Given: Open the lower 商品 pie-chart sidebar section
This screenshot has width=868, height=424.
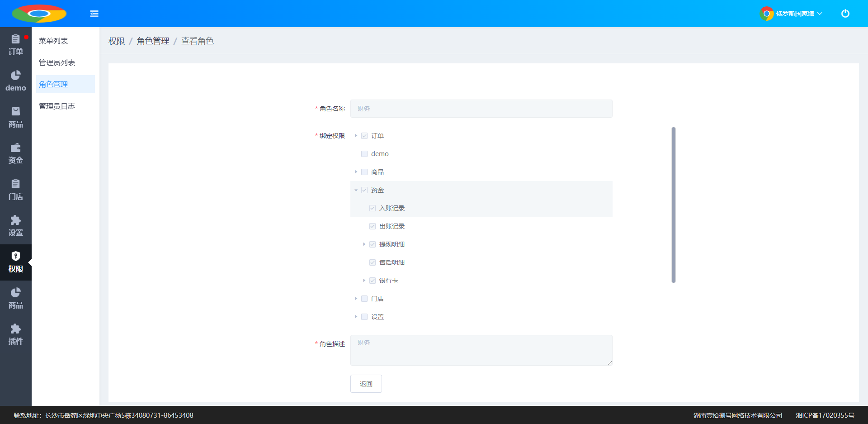Looking at the screenshot, I should coord(16,299).
